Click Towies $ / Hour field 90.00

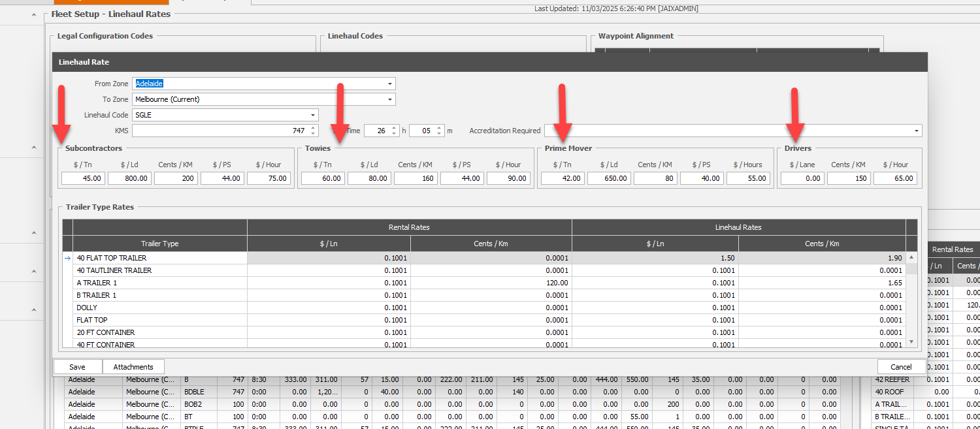(508, 178)
